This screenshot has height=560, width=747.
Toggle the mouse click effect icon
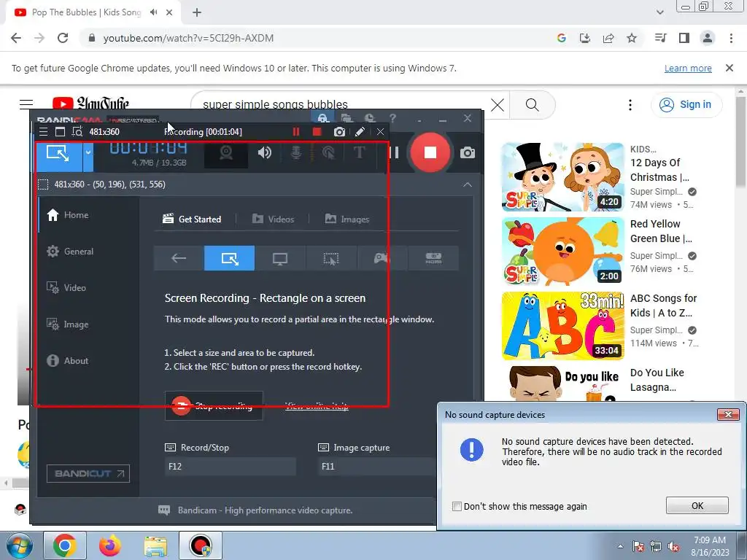(x=328, y=152)
